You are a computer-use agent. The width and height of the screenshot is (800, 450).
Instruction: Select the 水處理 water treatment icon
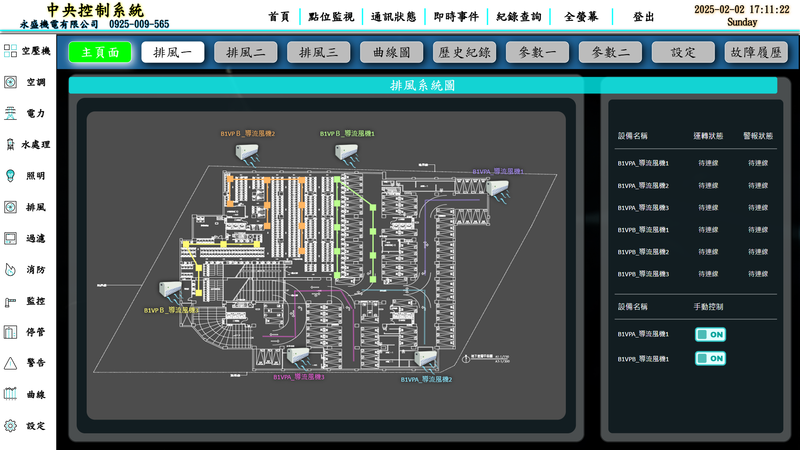(x=10, y=144)
